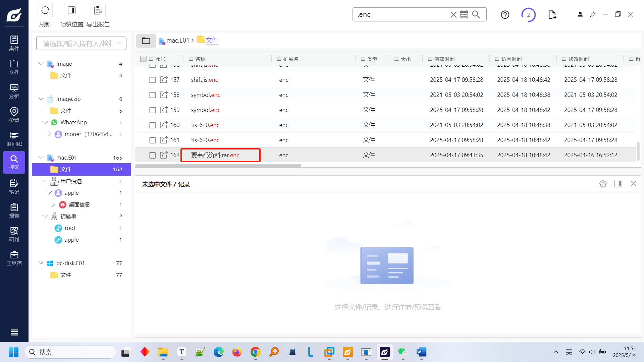This screenshot has height=362, width=644.
Task: Collapse the mac.E01 tree node
Action: [x=41, y=158]
